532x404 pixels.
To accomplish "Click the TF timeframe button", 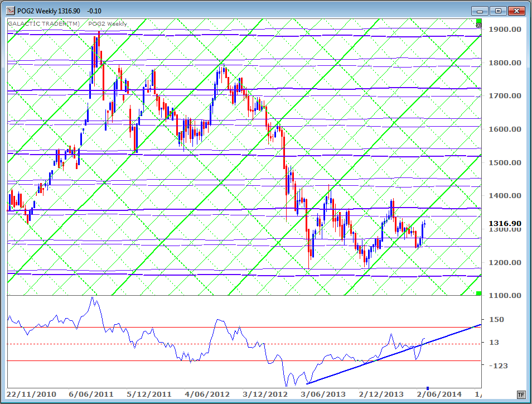I will click(x=521, y=395).
